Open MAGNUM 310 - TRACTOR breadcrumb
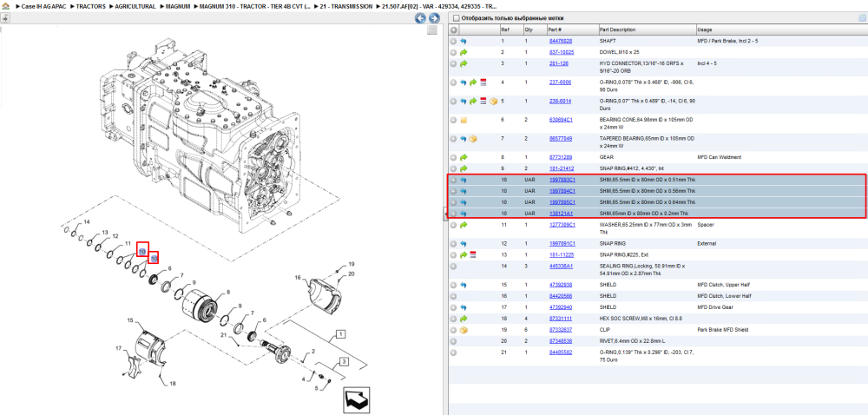The width and height of the screenshot is (868, 415). [x=255, y=7]
